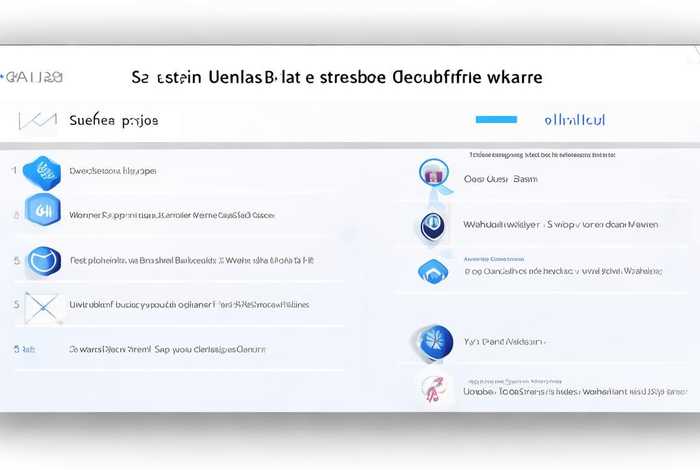This screenshot has height=470, width=700.
Task: Click the page title heading at top
Action: [x=336, y=76]
